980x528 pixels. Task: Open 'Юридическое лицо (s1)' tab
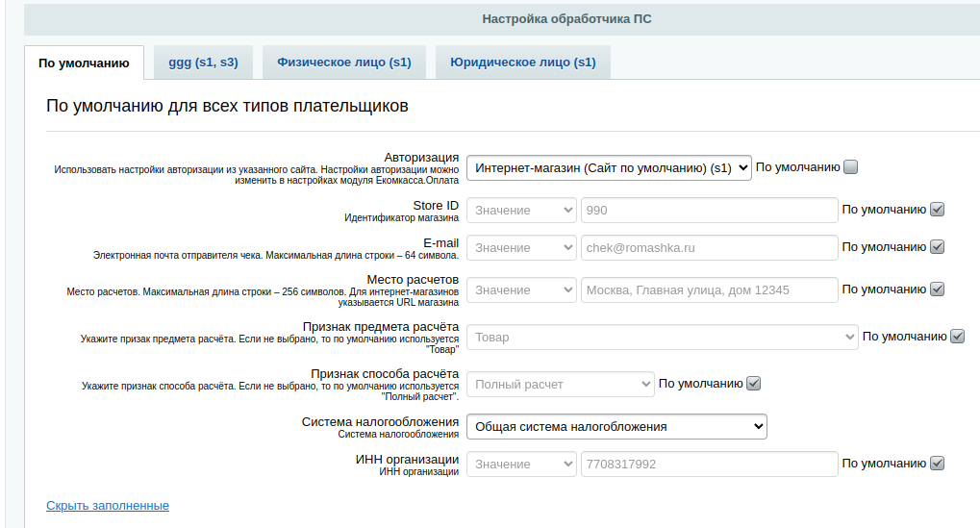pos(522,63)
